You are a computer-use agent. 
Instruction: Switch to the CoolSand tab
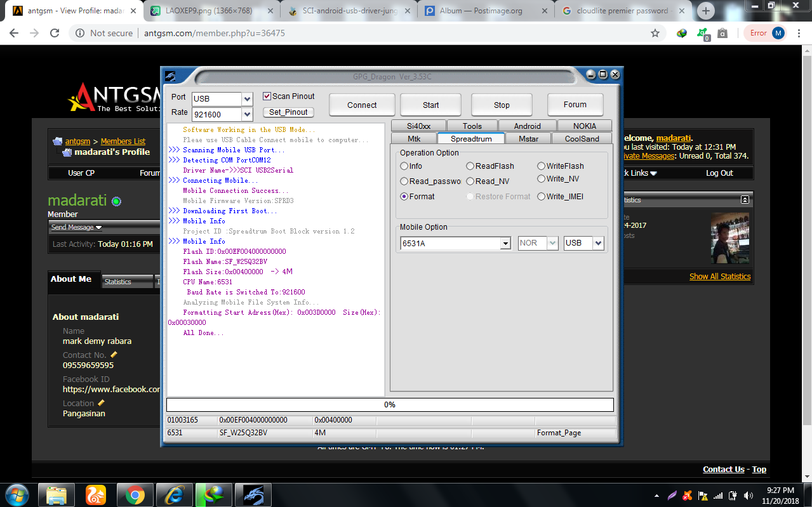pos(582,138)
